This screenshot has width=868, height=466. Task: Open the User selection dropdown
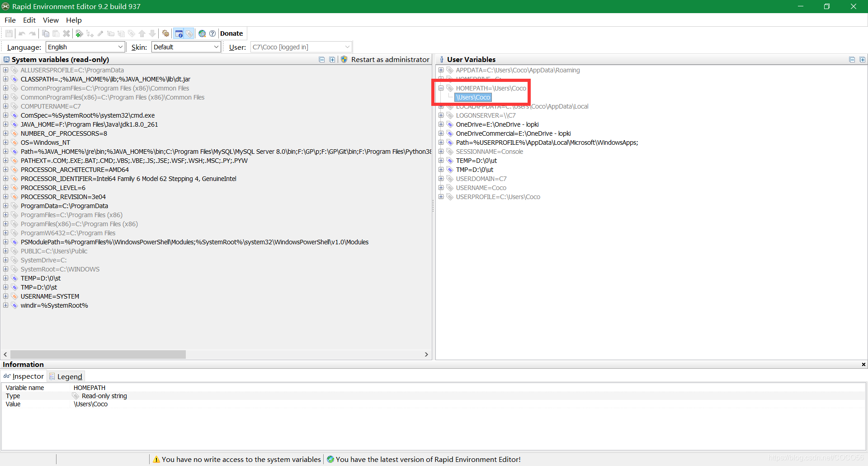click(x=301, y=47)
